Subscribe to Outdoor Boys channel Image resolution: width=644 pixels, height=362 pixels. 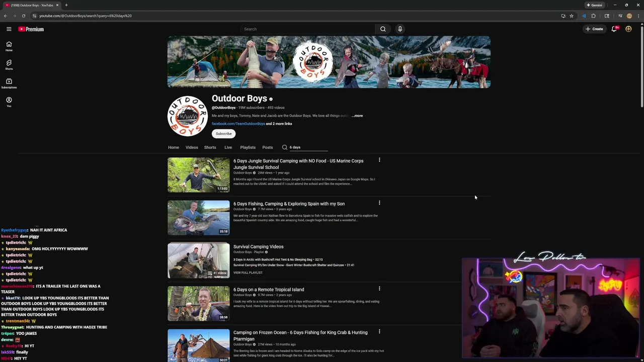223,134
